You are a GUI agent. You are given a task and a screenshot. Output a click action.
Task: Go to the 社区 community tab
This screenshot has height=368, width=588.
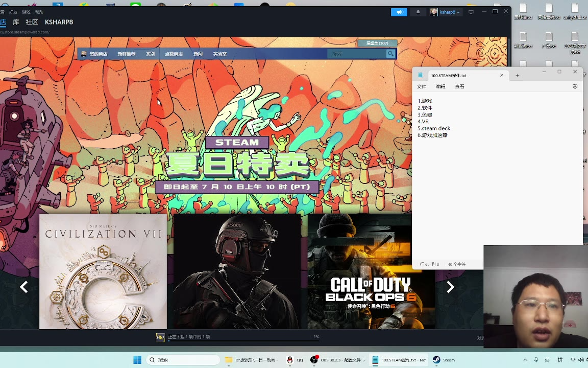(x=32, y=22)
